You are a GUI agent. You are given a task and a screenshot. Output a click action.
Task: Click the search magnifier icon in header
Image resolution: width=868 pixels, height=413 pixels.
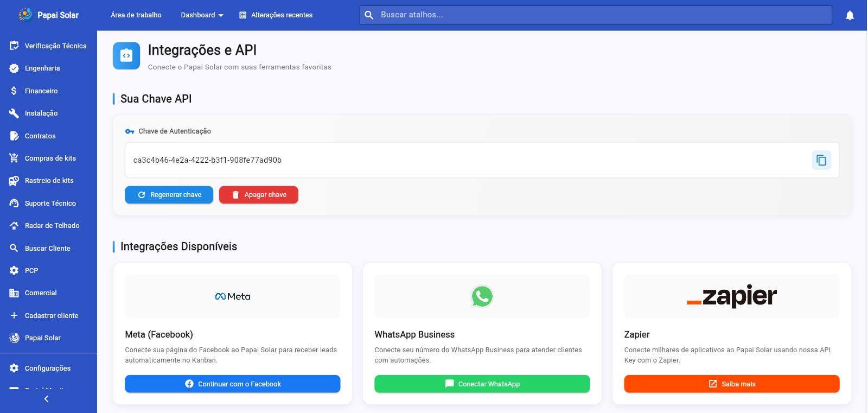point(369,15)
